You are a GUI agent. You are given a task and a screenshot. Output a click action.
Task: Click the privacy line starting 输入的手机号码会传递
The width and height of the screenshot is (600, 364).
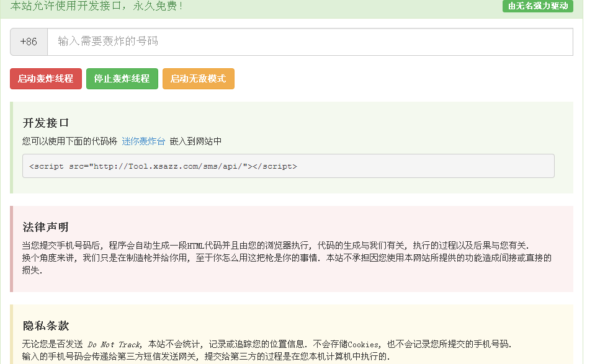[205, 357]
